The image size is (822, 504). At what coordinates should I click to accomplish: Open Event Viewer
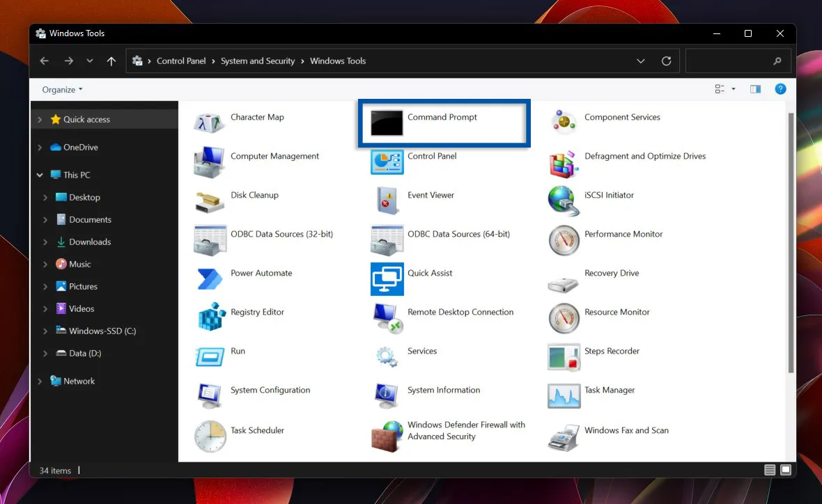(430, 196)
